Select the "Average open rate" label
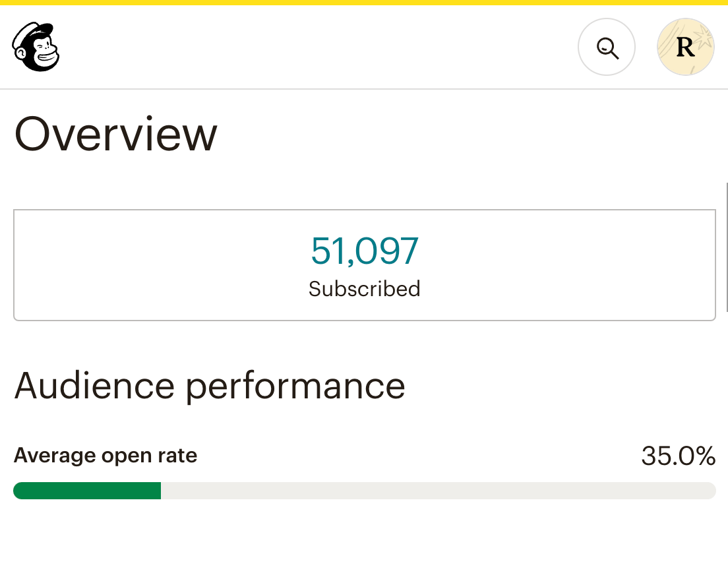Screen dimensions: 728x587 coord(106,456)
